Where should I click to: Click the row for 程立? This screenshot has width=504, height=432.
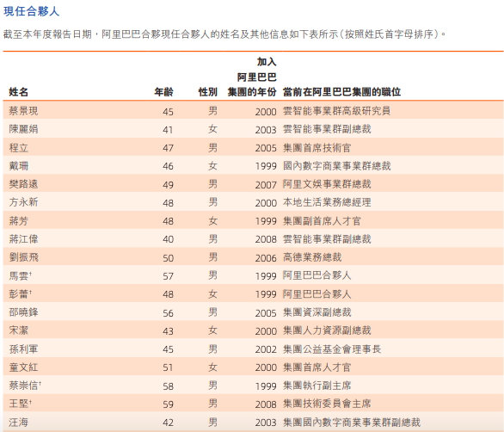[x=253, y=148]
